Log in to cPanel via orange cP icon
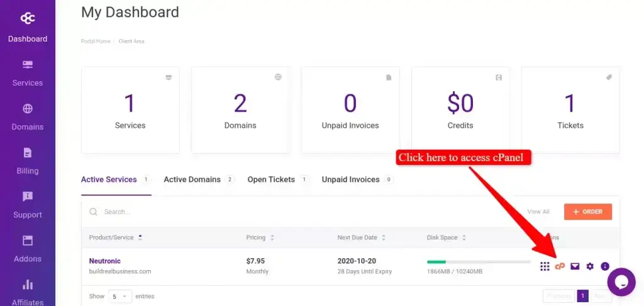The image size is (644, 306). point(559,266)
